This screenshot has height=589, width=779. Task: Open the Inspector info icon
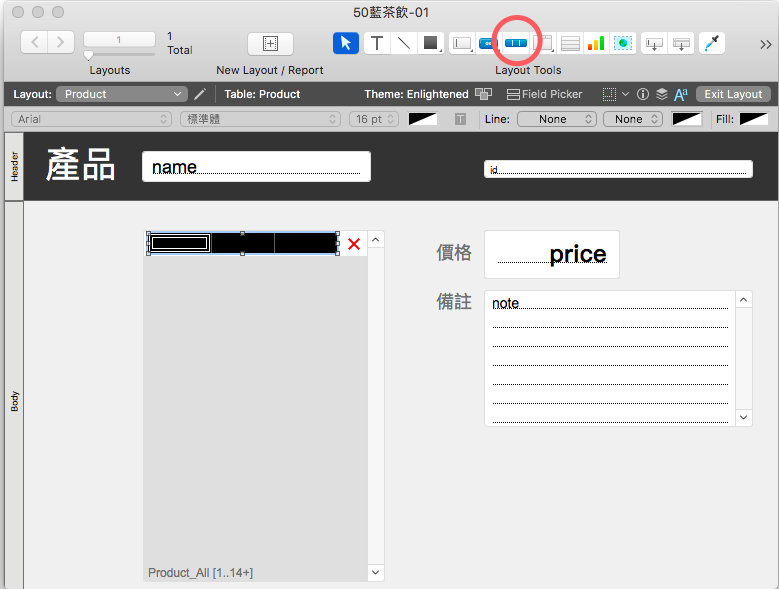[643, 94]
